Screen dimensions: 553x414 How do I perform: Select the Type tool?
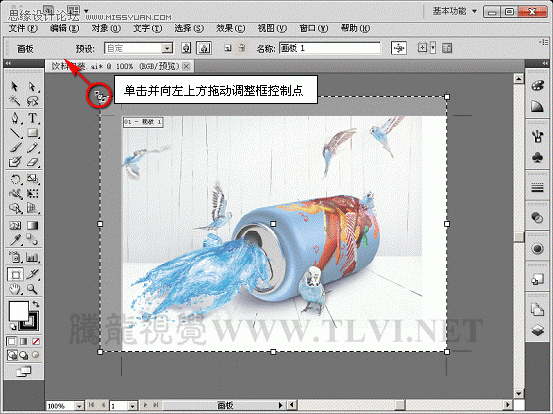[x=32, y=118]
